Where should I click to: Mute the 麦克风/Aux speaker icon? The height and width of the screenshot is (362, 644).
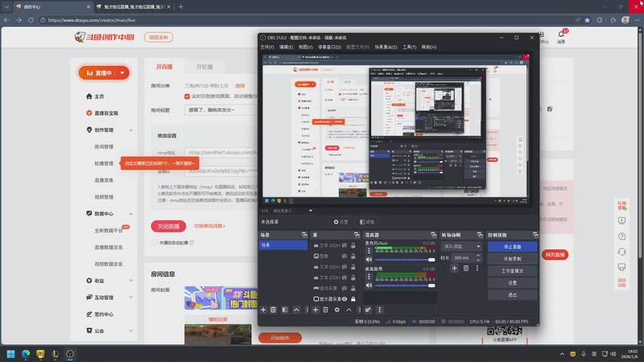(369, 259)
